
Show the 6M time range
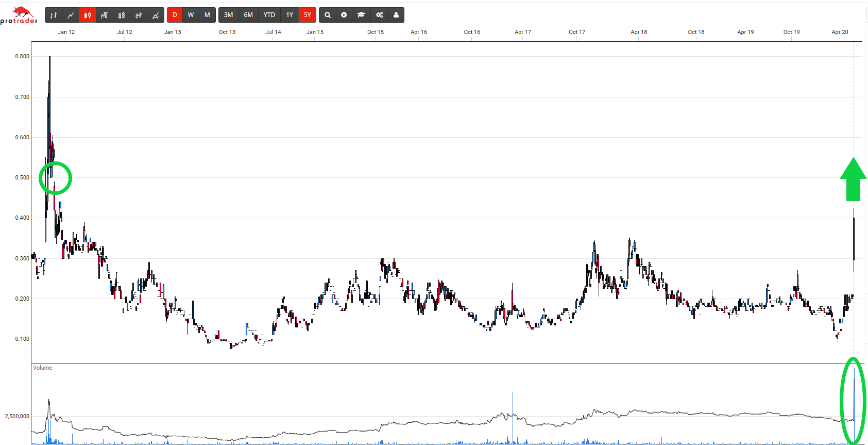248,15
